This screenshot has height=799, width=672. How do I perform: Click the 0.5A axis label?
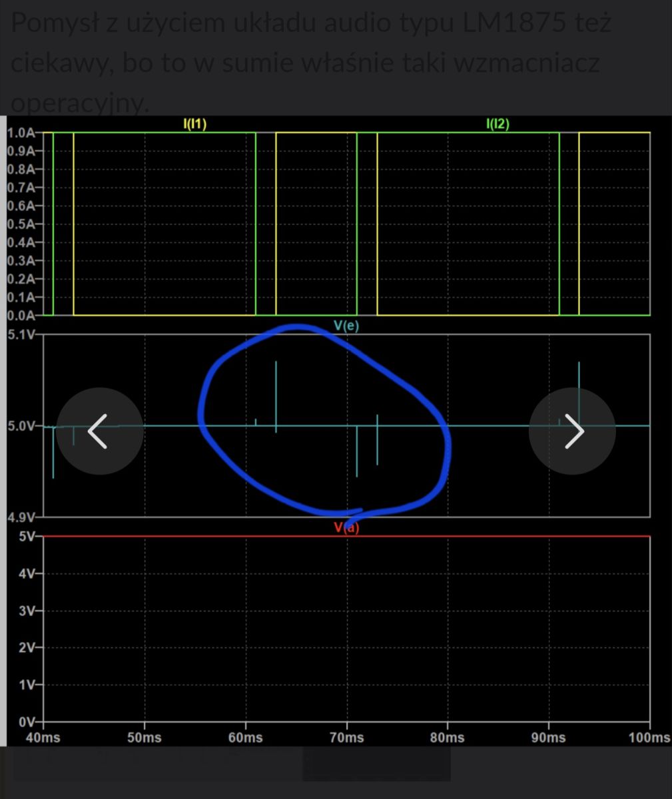coord(21,224)
